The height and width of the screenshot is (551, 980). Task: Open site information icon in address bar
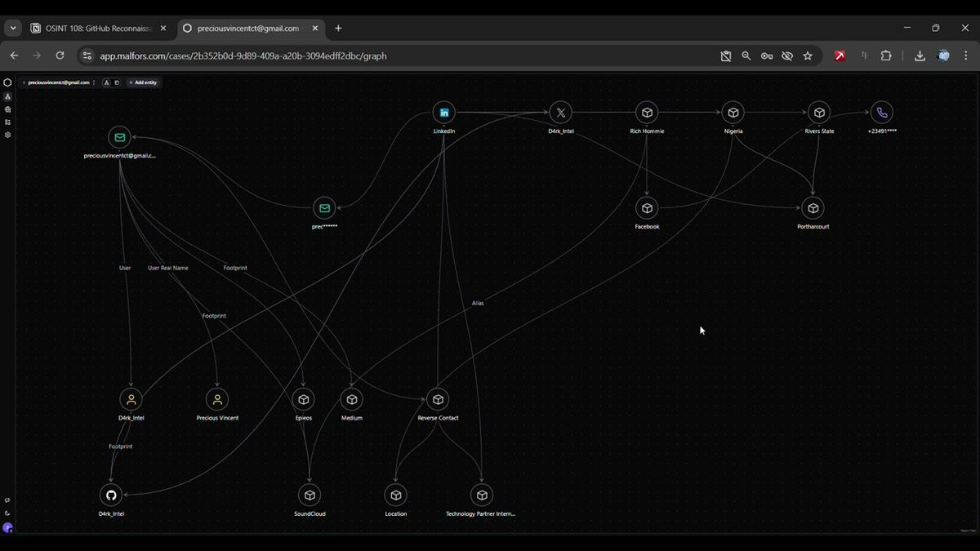point(87,56)
